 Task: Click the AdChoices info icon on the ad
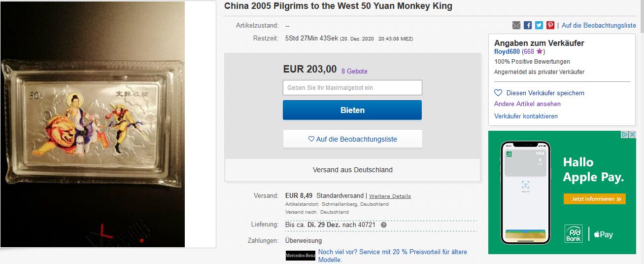pyautogui.click(x=626, y=135)
